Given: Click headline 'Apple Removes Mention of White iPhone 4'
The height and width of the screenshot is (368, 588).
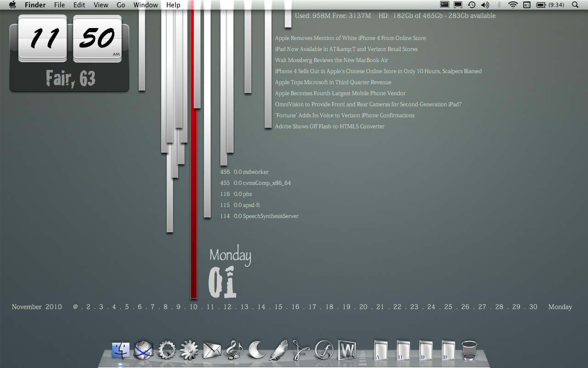Looking at the screenshot, I should [351, 38].
